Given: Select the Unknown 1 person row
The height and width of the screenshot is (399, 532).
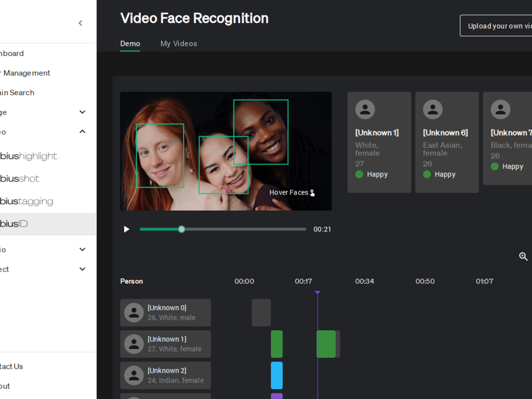Looking at the screenshot, I should 165,344.
